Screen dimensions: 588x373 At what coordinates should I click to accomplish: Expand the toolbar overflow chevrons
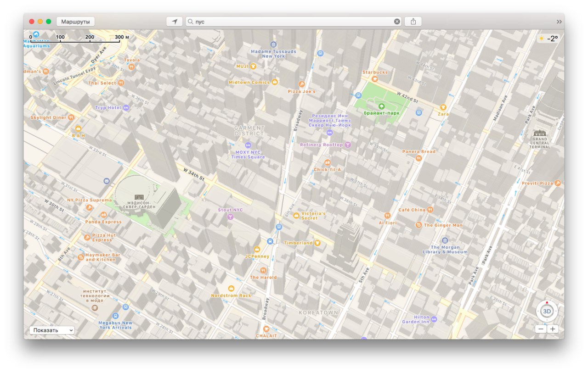559,22
